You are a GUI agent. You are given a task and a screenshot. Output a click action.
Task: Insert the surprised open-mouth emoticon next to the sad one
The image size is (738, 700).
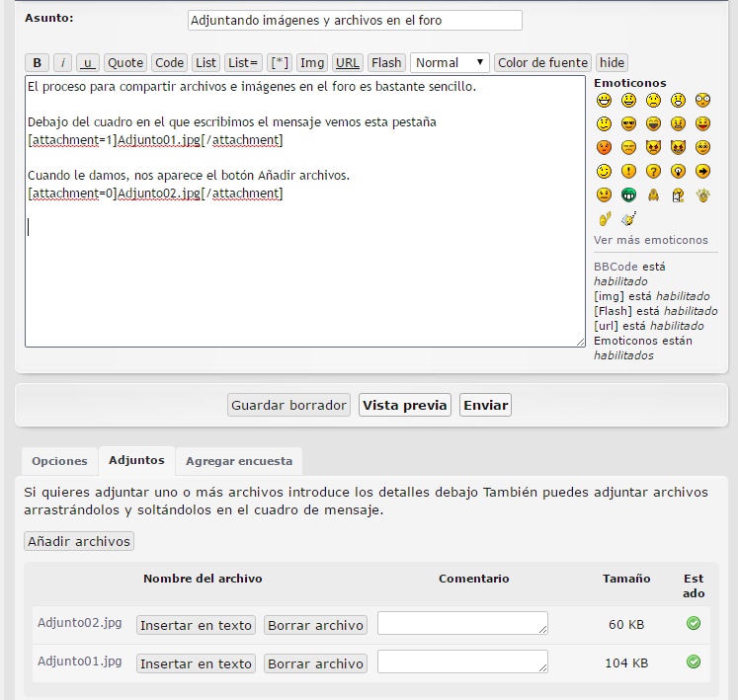(x=678, y=100)
